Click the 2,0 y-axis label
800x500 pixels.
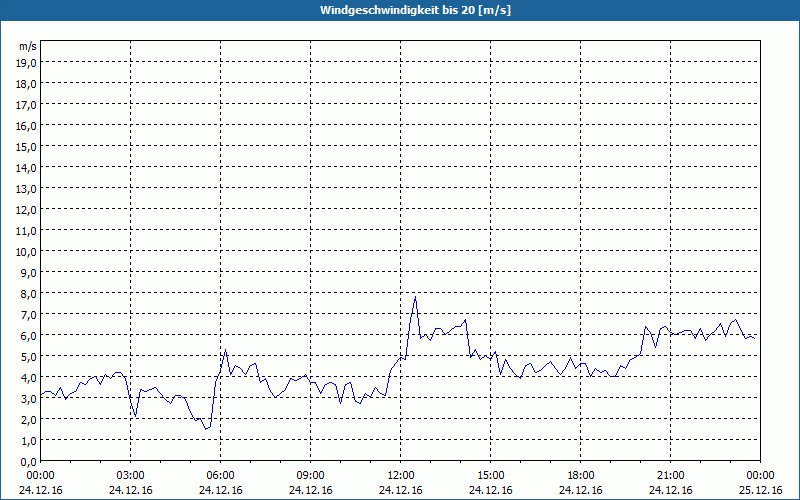(x=28, y=419)
